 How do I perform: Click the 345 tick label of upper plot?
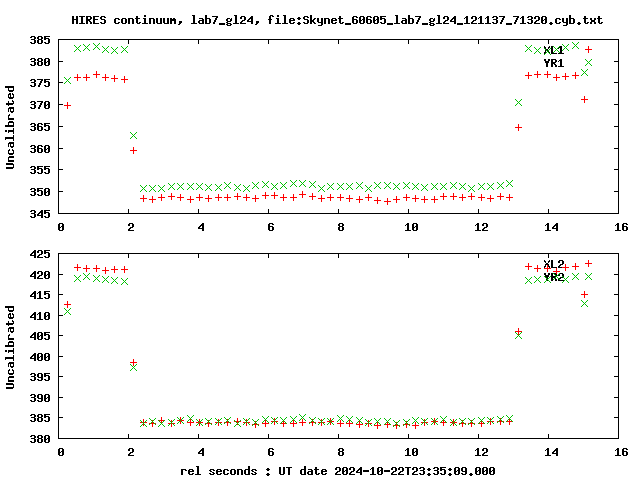pos(40,214)
